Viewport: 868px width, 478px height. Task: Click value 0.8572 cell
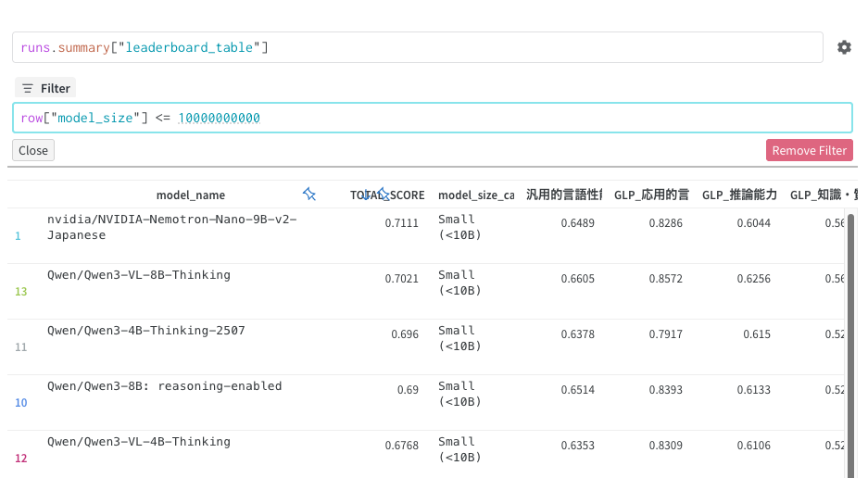(665, 278)
